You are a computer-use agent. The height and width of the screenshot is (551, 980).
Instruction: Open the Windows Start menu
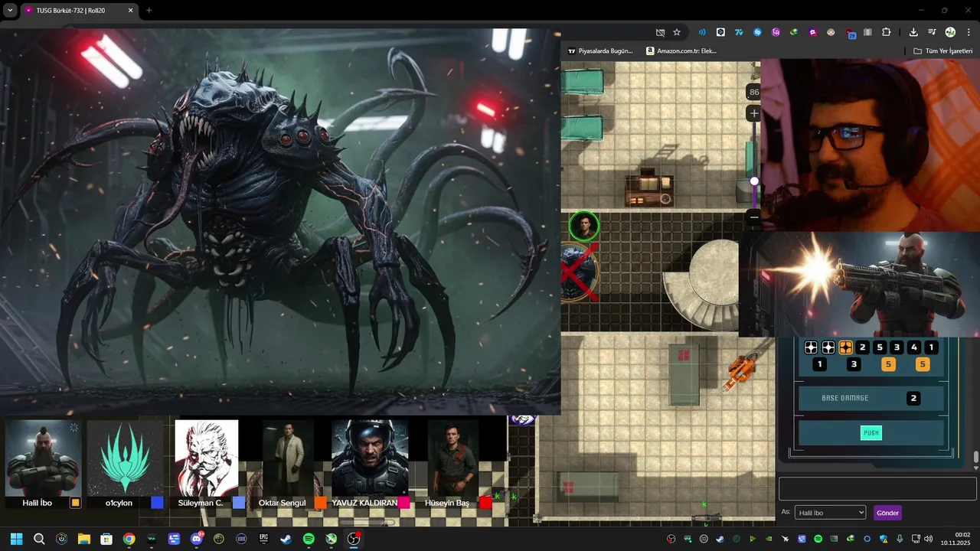(16, 539)
